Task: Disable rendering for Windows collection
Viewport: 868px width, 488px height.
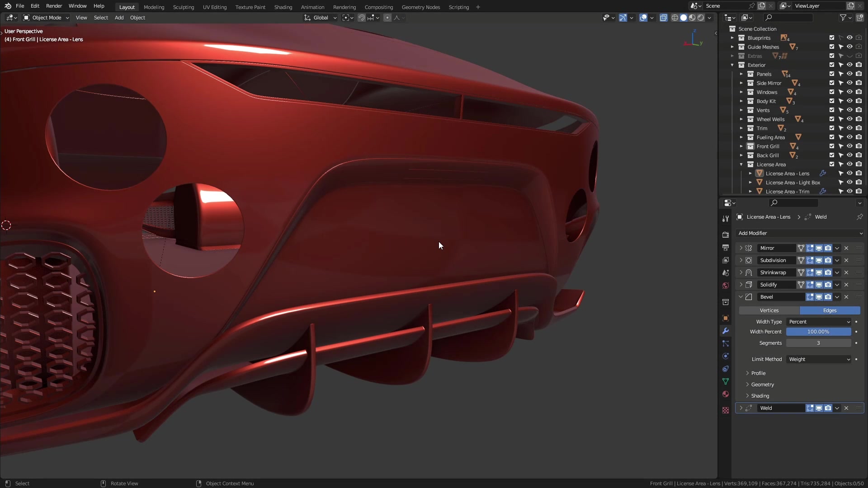Action: (x=859, y=92)
